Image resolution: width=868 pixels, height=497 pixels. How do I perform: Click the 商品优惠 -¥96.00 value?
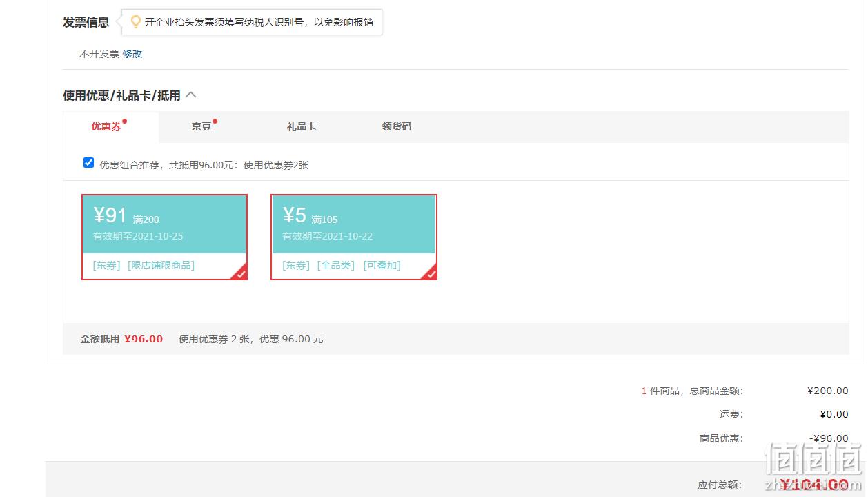pos(829,438)
